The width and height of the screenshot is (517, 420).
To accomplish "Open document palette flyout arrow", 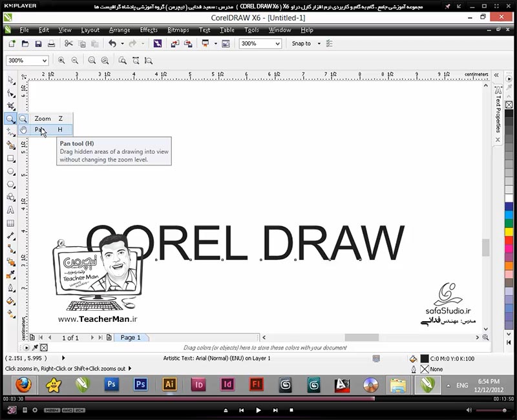I will tap(26, 348).
